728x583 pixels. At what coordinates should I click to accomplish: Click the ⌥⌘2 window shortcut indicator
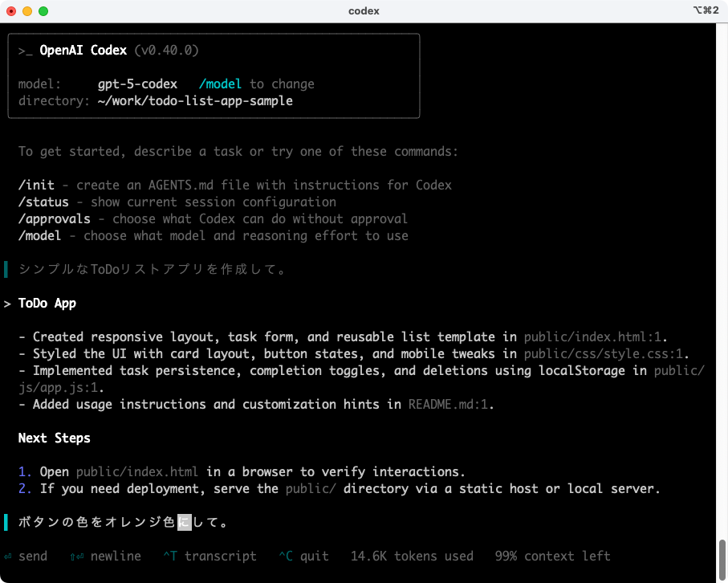click(706, 10)
